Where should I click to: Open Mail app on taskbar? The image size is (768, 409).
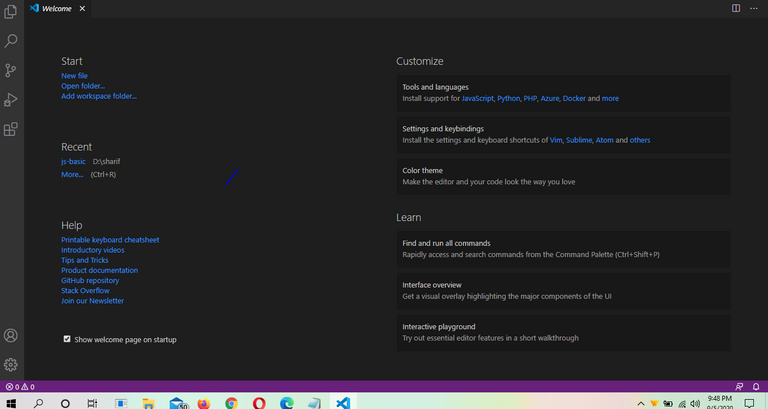(x=177, y=403)
